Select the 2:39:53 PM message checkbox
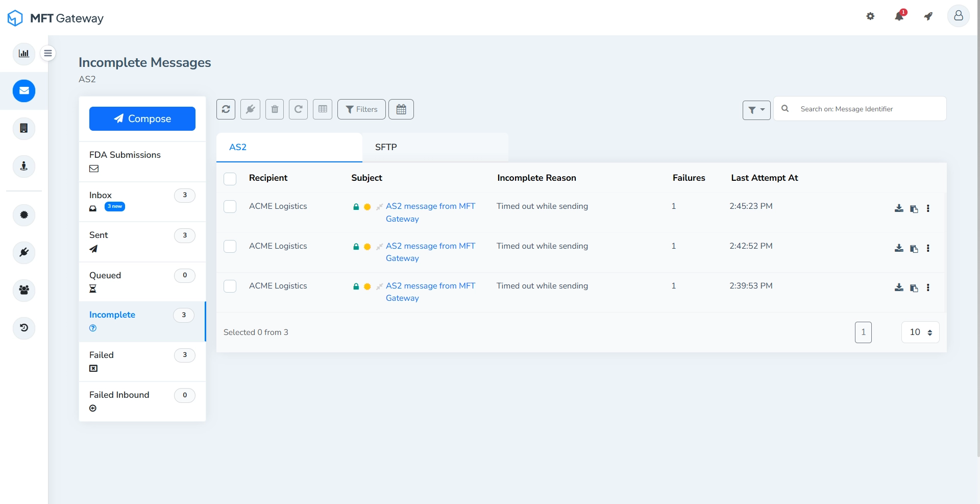The height and width of the screenshot is (504, 980). coord(230,286)
